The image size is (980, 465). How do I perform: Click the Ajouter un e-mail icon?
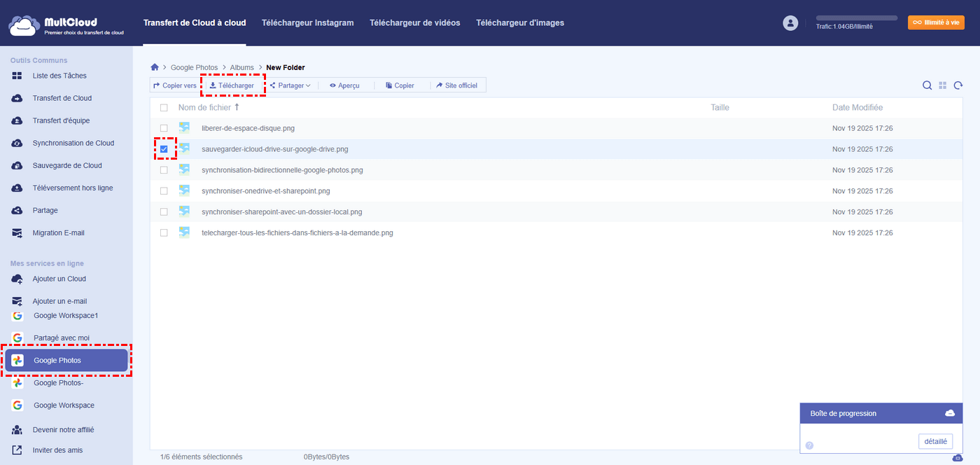coord(17,301)
